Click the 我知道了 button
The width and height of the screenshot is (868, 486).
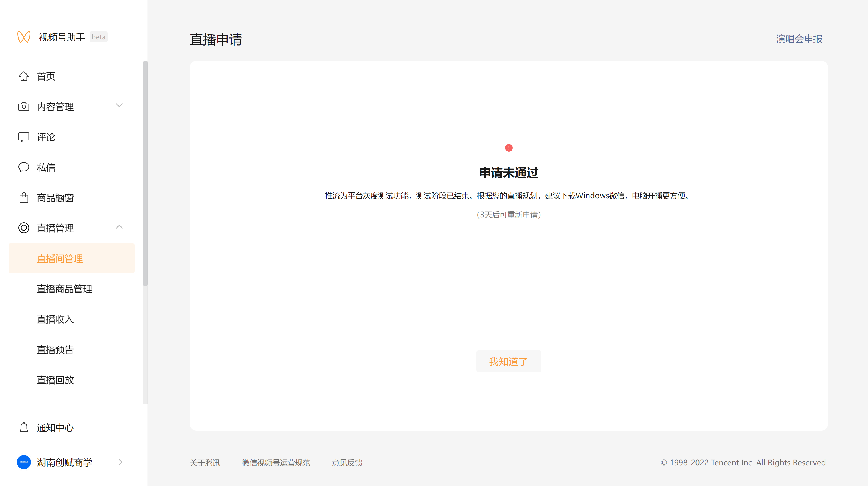coord(509,362)
